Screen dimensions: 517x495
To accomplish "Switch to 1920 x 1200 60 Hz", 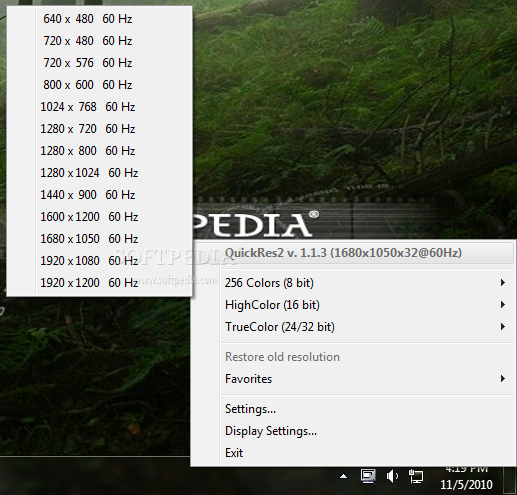I will coord(99,283).
